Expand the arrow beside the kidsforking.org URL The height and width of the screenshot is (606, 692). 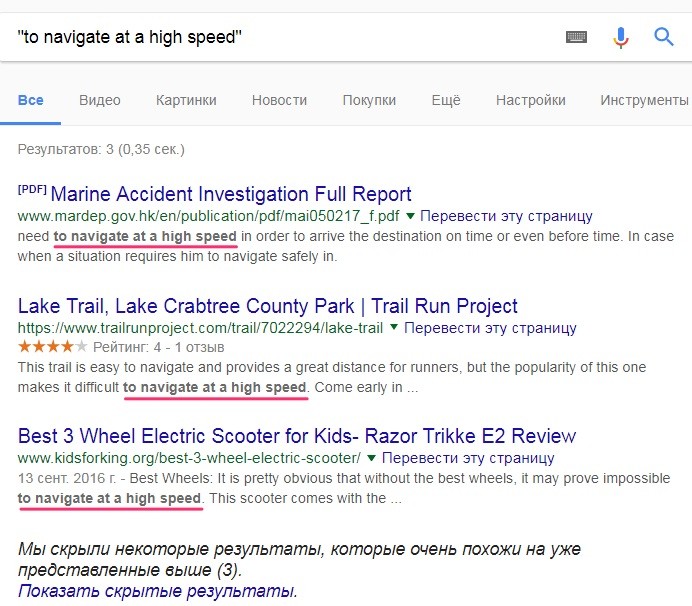(370, 458)
